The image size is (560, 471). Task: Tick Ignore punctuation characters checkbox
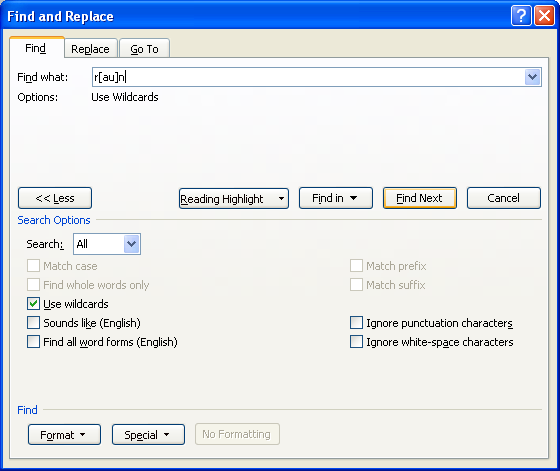[x=356, y=323]
